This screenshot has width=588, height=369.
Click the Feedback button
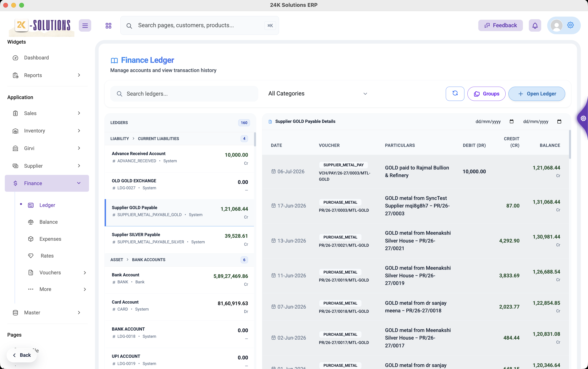point(500,25)
